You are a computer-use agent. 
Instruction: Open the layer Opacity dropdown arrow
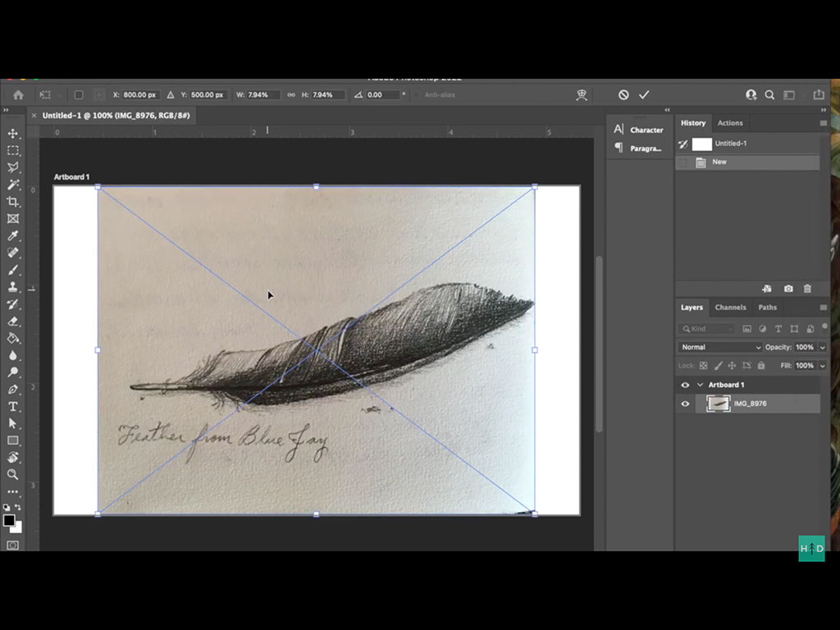pyautogui.click(x=822, y=347)
